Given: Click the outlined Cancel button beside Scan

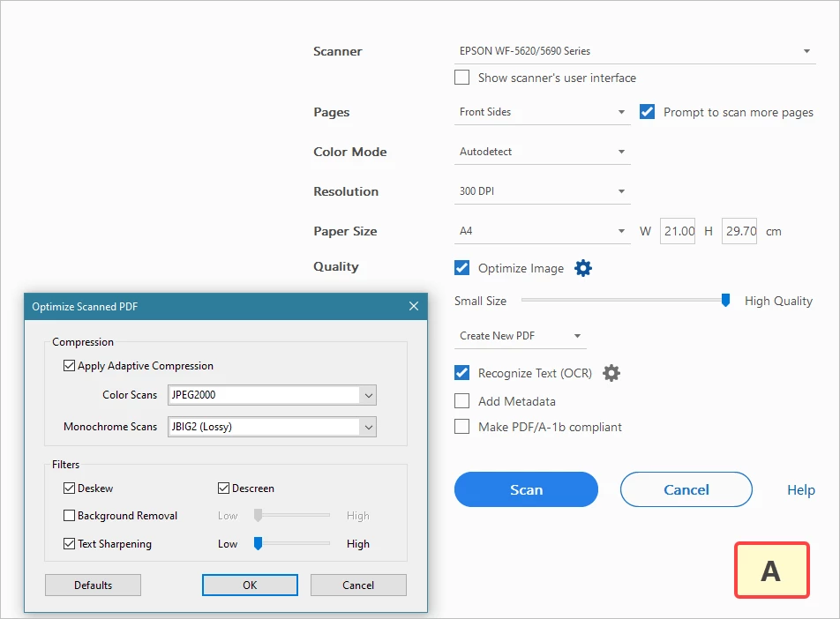Looking at the screenshot, I should tap(686, 489).
